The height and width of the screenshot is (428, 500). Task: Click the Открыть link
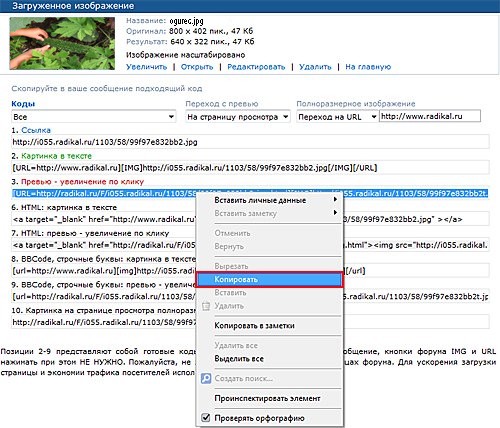(197, 67)
